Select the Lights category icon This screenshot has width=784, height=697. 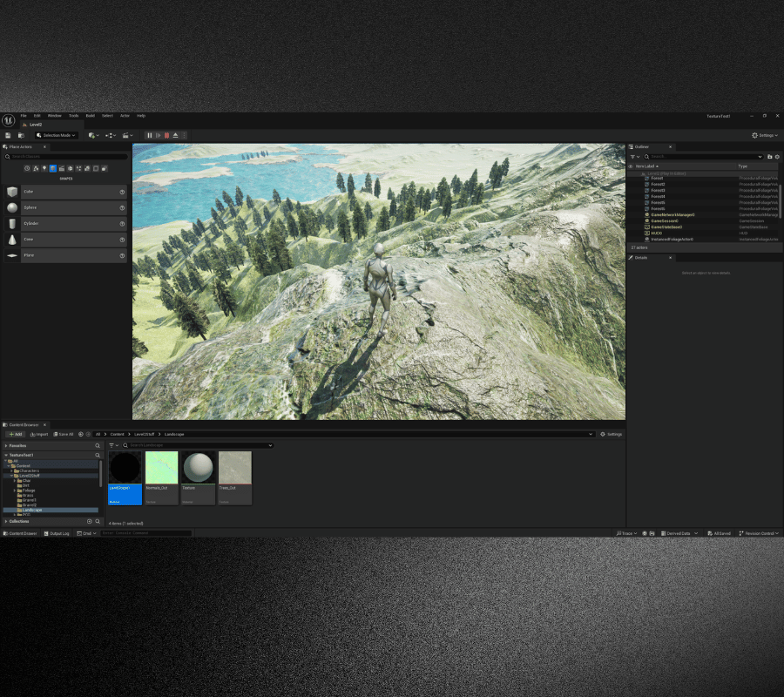[44, 168]
